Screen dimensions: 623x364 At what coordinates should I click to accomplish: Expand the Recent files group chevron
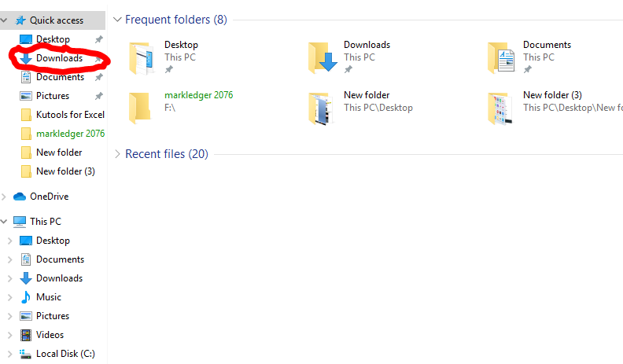point(117,154)
